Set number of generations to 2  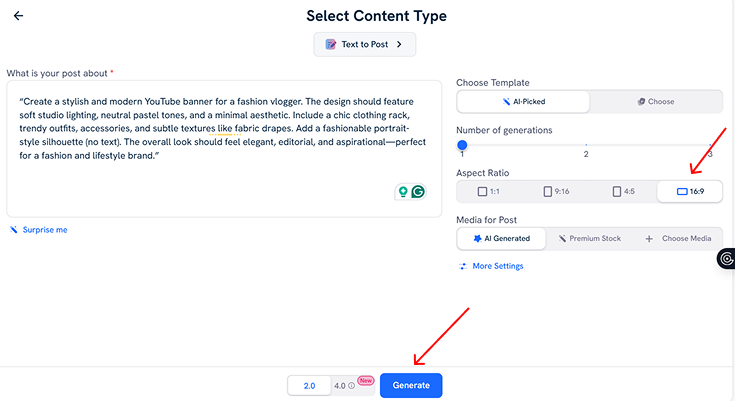pos(586,146)
